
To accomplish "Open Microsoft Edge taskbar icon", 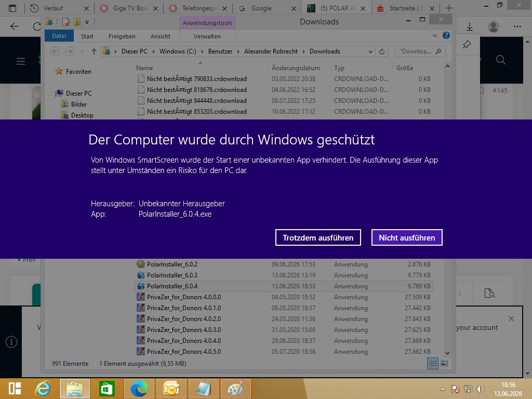I will (139, 389).
